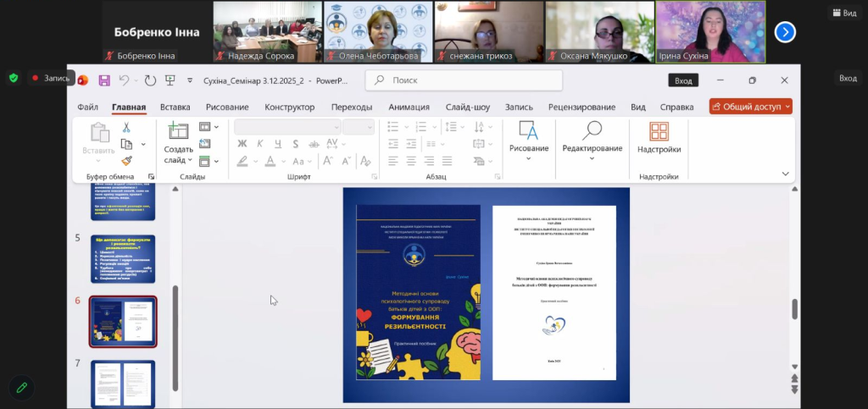Click the Save icon in title bar
The width and height of the screenshot is (868, 409).
coord(104,80)
